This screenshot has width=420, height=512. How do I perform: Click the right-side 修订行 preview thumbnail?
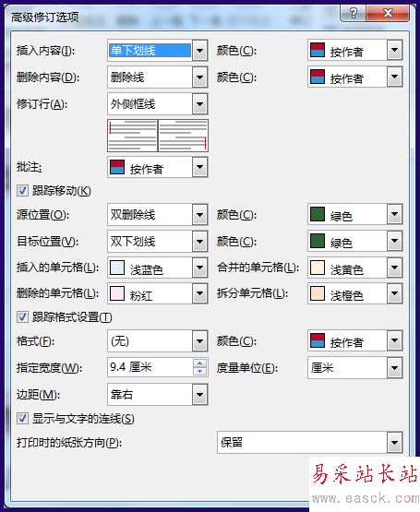183,136
